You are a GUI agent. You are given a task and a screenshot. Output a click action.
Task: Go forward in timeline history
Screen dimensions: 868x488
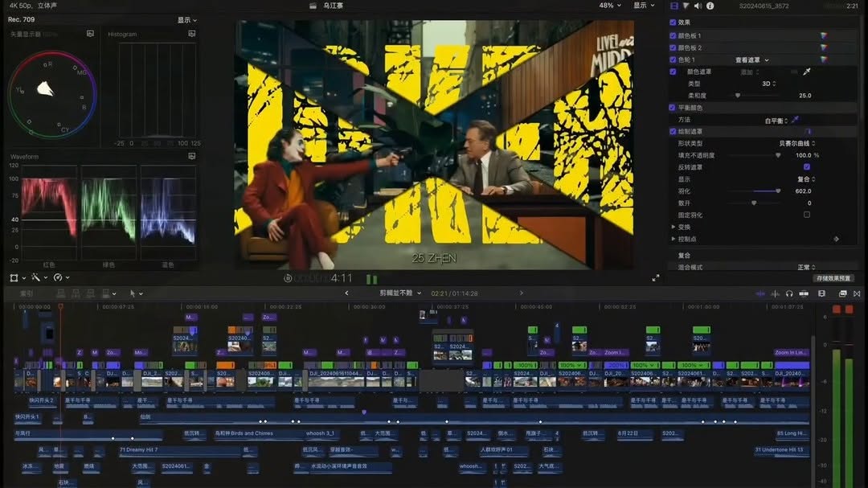pyautogui.click(x=521, y=293)
